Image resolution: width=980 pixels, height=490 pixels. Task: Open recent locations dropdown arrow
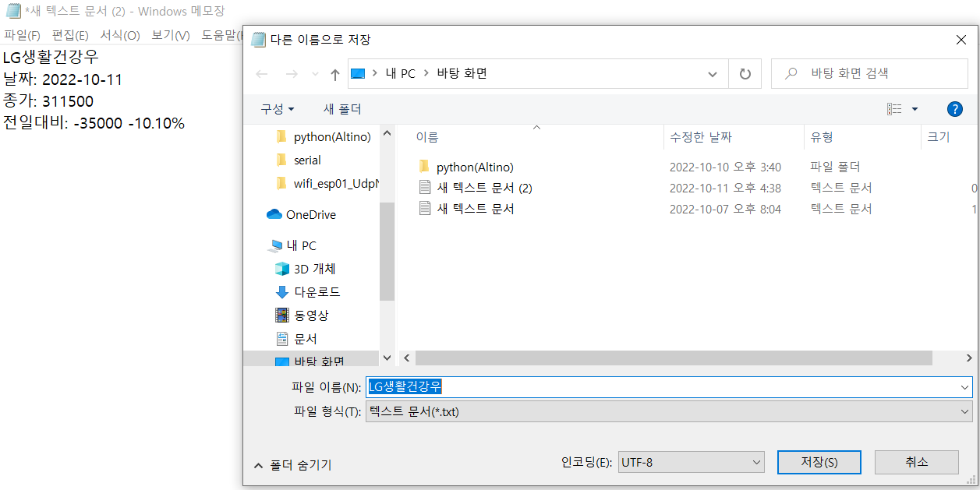317,74
